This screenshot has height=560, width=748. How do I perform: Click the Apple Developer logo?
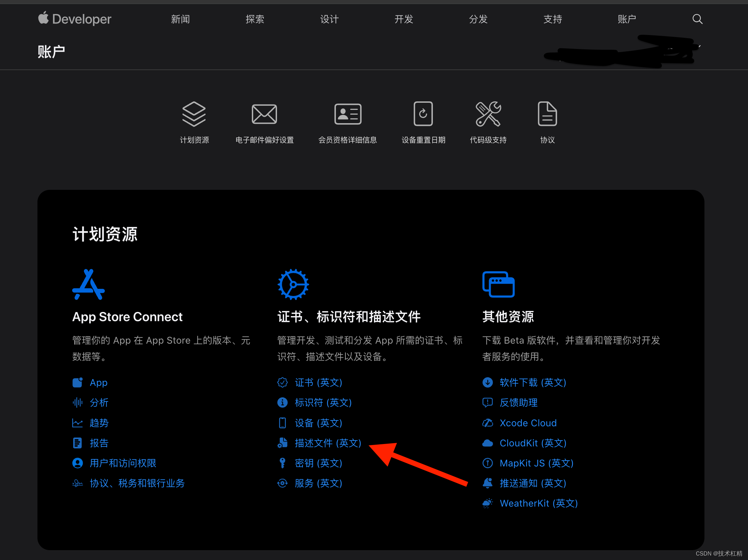click(x=75, y=19)
